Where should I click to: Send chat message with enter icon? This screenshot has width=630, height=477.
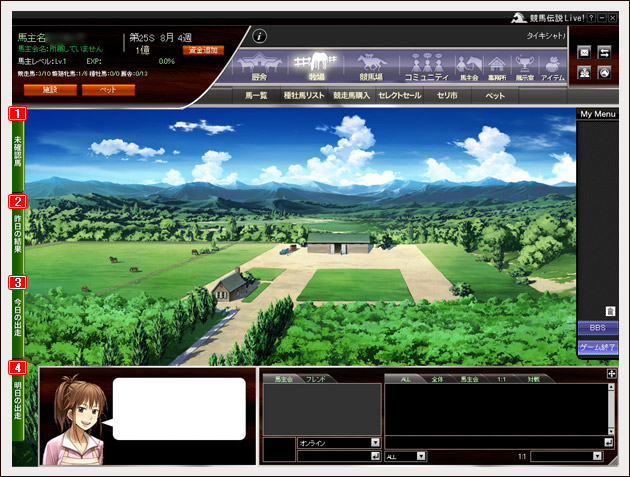(x=610, y=442)
